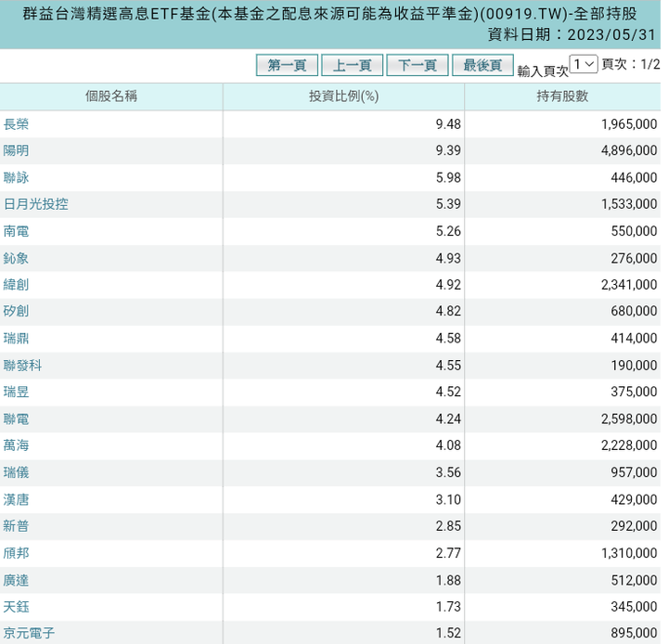The width and height of the screenshot is (668, 644).
Task: Select share count 2,341,000
Action: [629, 284]
